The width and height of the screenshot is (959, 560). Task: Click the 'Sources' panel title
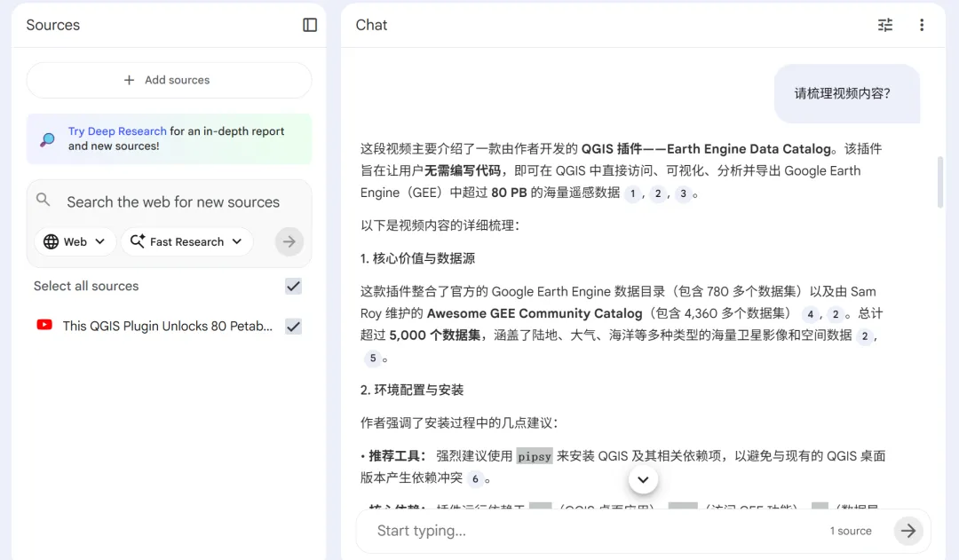(53, 25)
